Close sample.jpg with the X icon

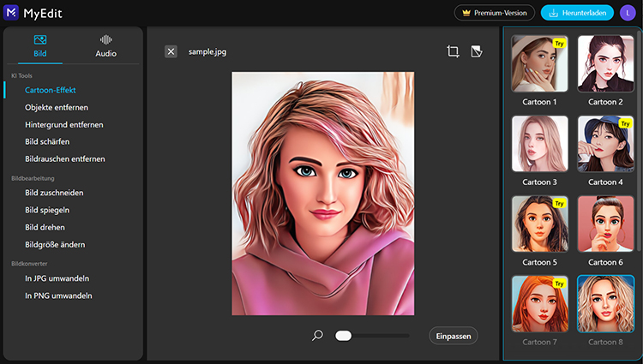coord(171,51)
